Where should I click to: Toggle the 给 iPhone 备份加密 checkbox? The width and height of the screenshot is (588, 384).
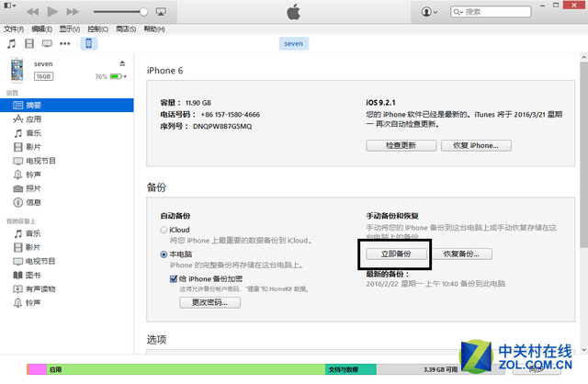click(174, 279)
